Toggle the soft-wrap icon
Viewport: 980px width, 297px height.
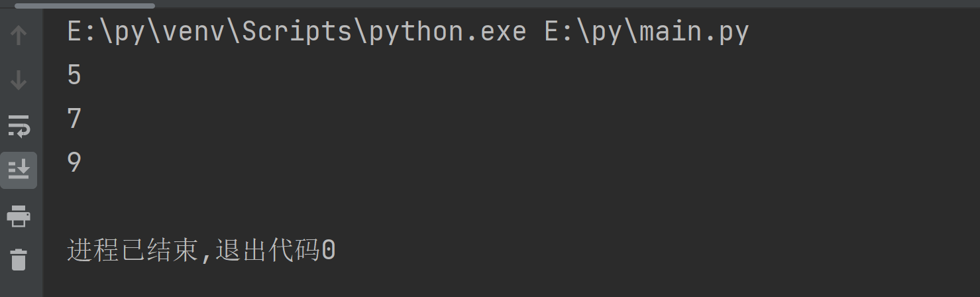19,125
